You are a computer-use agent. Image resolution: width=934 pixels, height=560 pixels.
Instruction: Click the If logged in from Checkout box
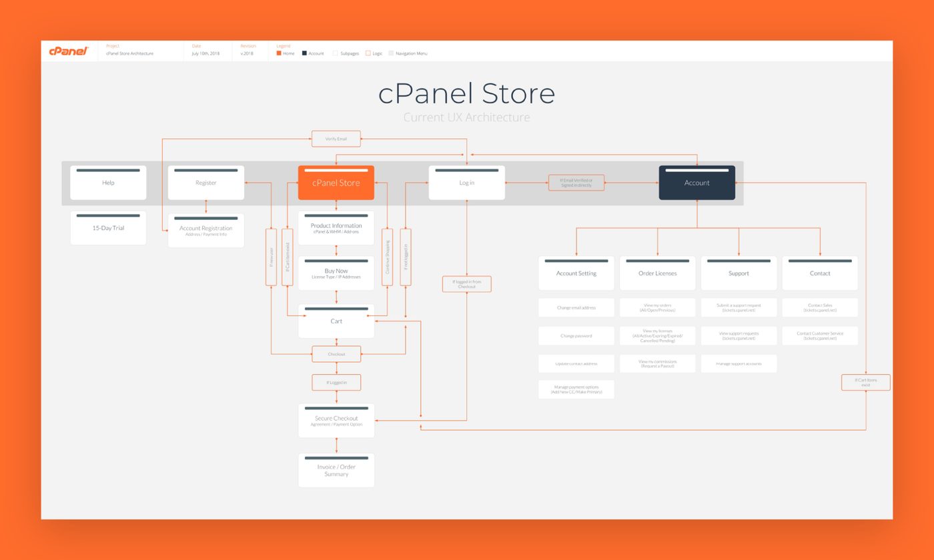coord(467,284)
